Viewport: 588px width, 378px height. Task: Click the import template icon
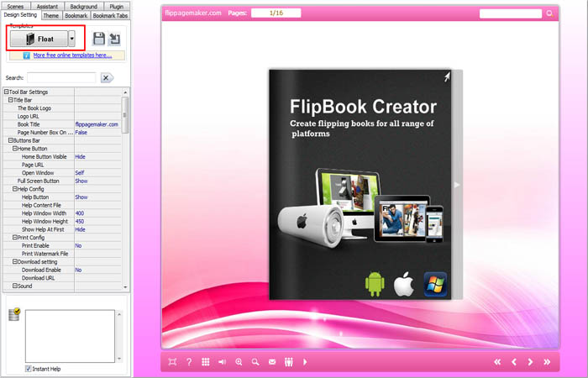click(114, 39)
